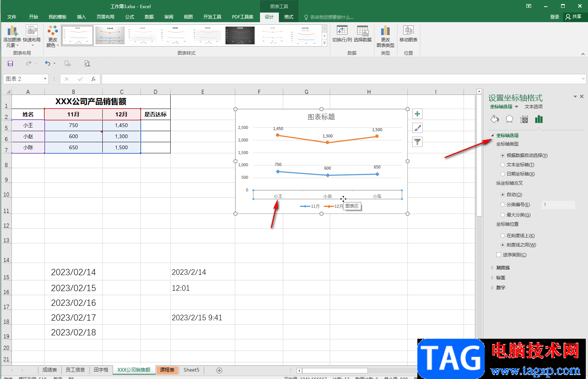Click the formula bar input
Image resolution: width=588 pixels, height=379 pixels.
[x=341, y=79]
